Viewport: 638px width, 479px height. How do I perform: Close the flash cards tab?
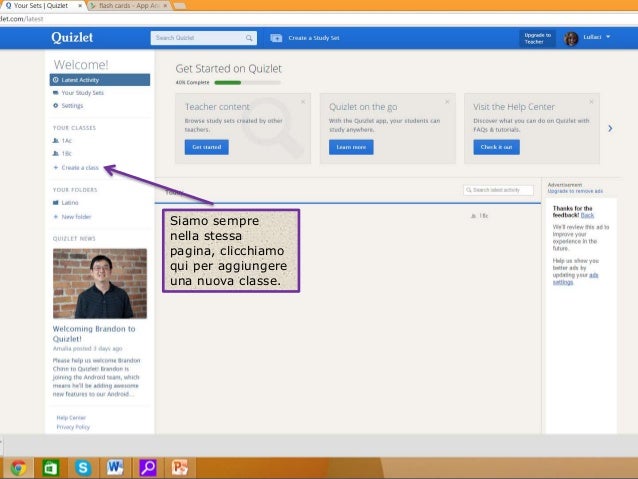pos(165,6)
